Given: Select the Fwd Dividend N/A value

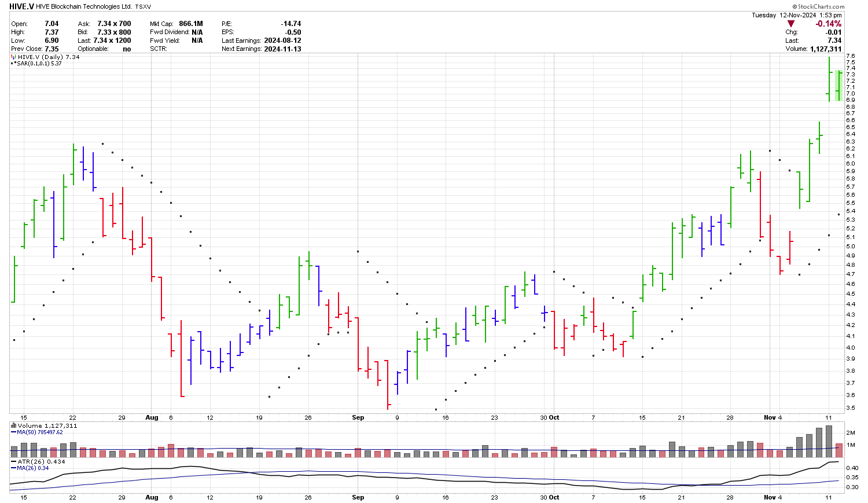Looking at the screenshot, I should pos(197,32).
